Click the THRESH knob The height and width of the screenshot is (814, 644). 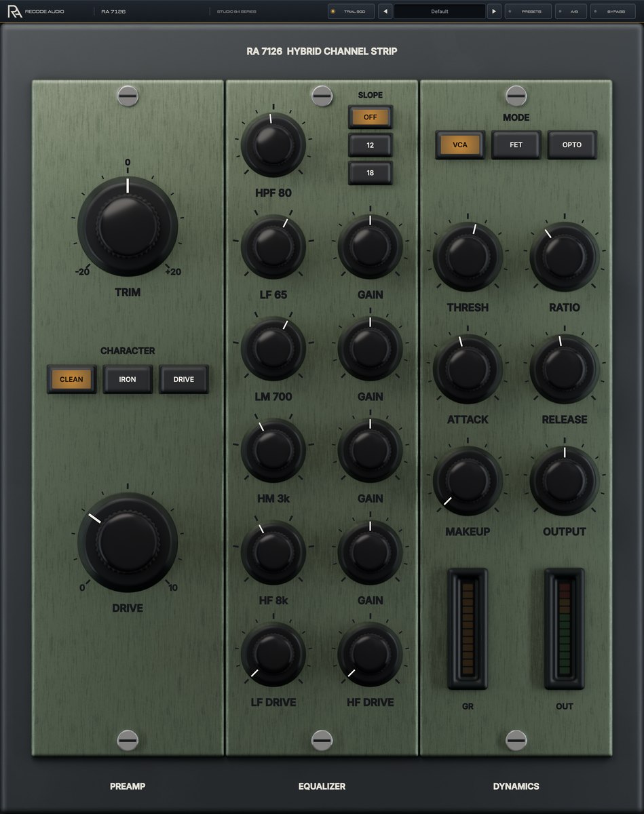click(x=468, y=256)
